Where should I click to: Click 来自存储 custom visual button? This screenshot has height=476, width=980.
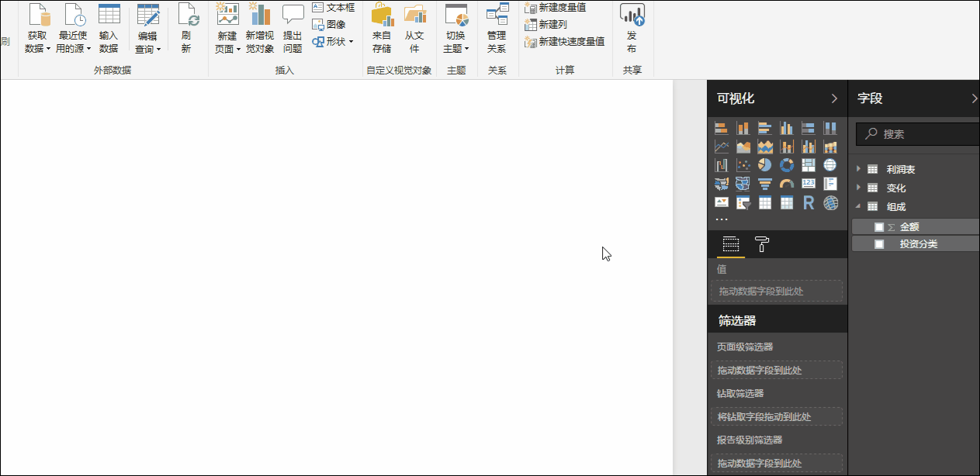tap(382, 29)
